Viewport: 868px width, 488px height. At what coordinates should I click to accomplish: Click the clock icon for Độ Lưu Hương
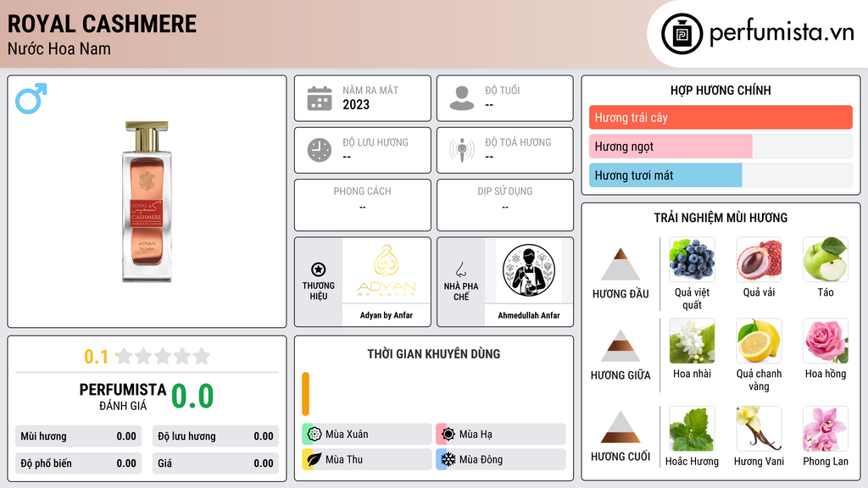point(320,150)
